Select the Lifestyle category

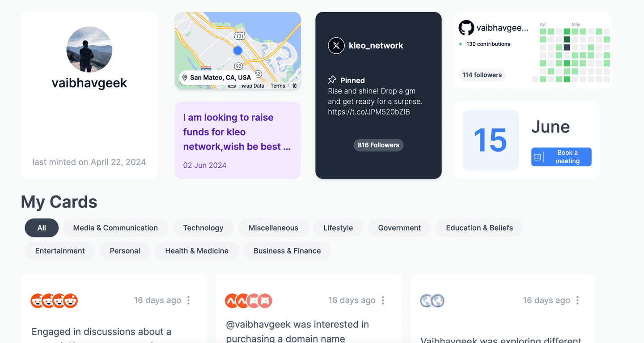click(x=338, y=228)
